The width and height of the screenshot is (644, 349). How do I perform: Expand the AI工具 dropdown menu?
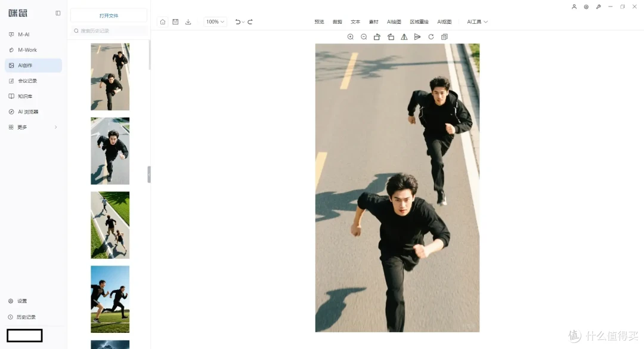477,22
